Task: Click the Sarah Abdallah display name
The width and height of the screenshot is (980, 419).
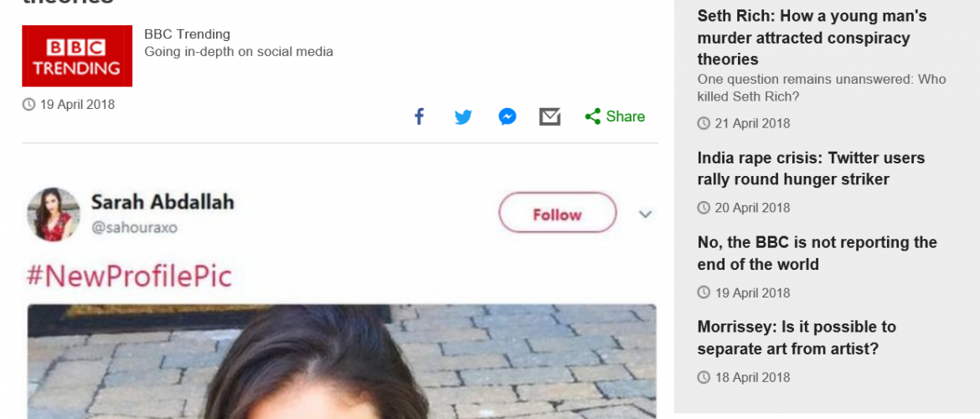Action: pyautogui.click(x=162, y=202)
